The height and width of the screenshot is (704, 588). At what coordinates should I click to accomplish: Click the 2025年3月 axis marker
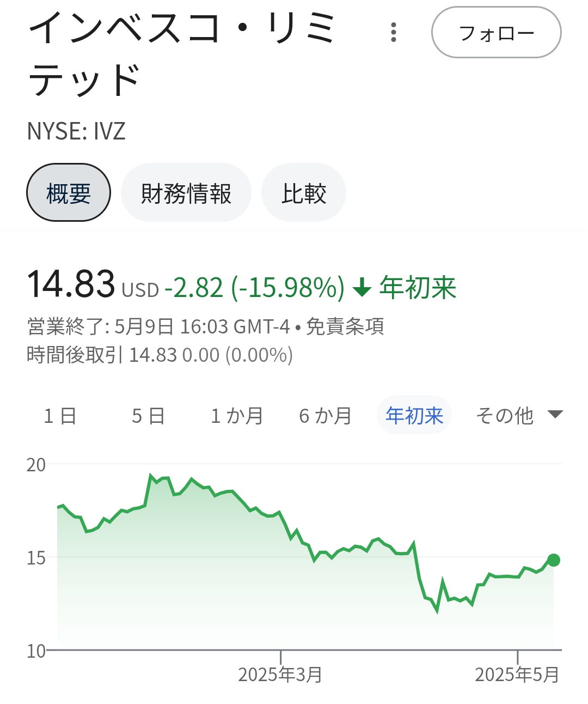(x=280, y=674)
